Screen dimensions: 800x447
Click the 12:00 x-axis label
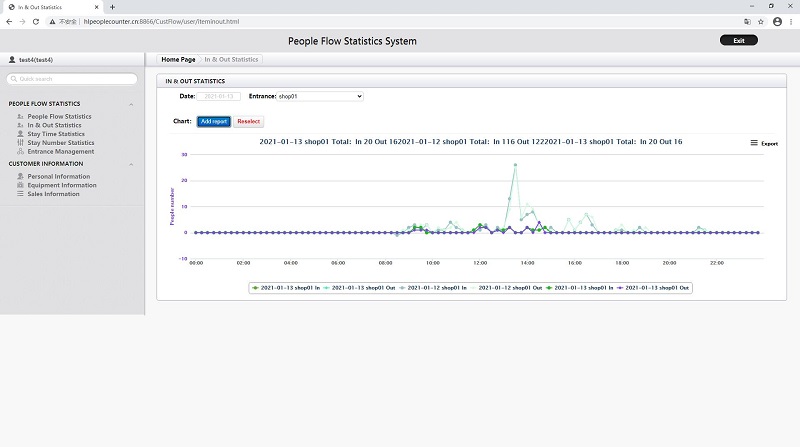(480, 263)
